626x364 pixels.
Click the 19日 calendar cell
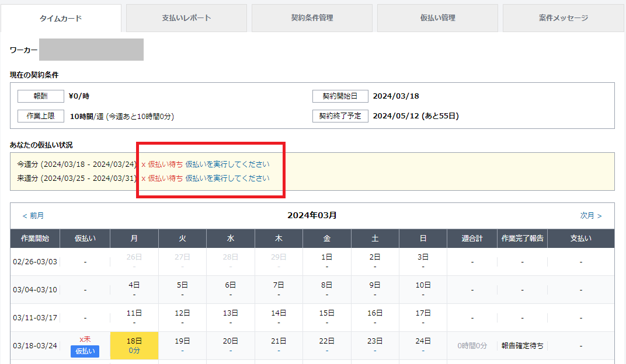pyautogui.click(x=182, y=345)
